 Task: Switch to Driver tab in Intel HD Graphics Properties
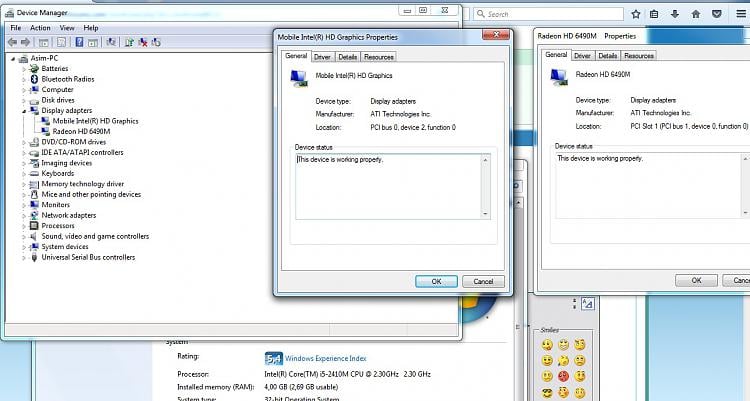click(322, 57)
